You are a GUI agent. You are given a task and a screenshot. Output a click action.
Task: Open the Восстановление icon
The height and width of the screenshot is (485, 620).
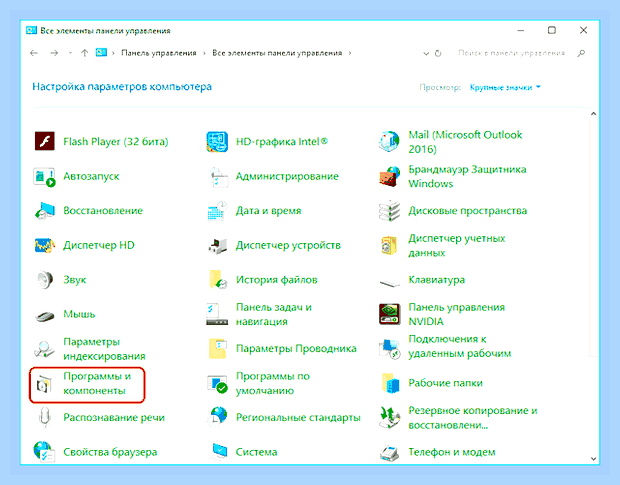45,211
